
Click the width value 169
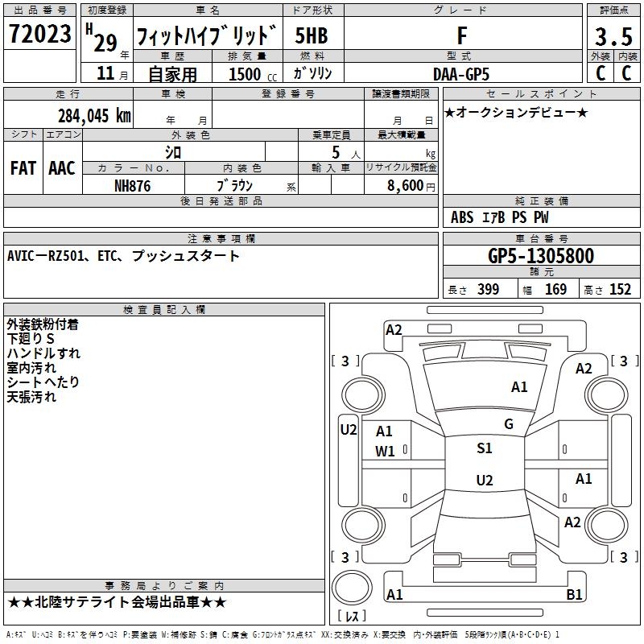point(555,289)
